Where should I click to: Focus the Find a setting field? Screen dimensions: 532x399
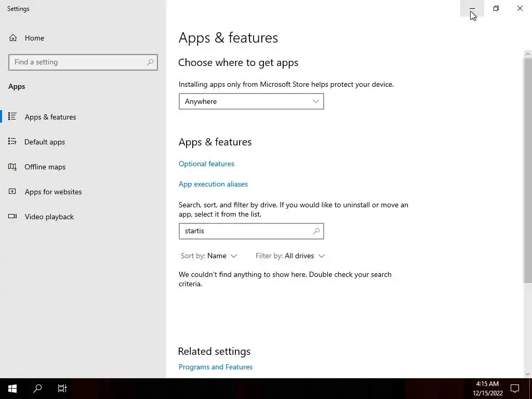tap(83, 62)
